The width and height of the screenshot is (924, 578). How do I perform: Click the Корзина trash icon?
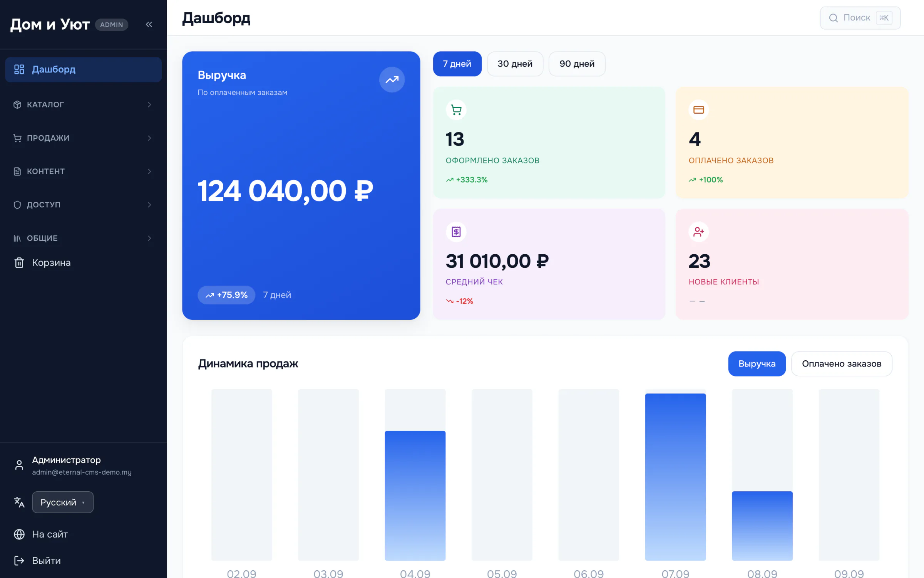(19, 263)
